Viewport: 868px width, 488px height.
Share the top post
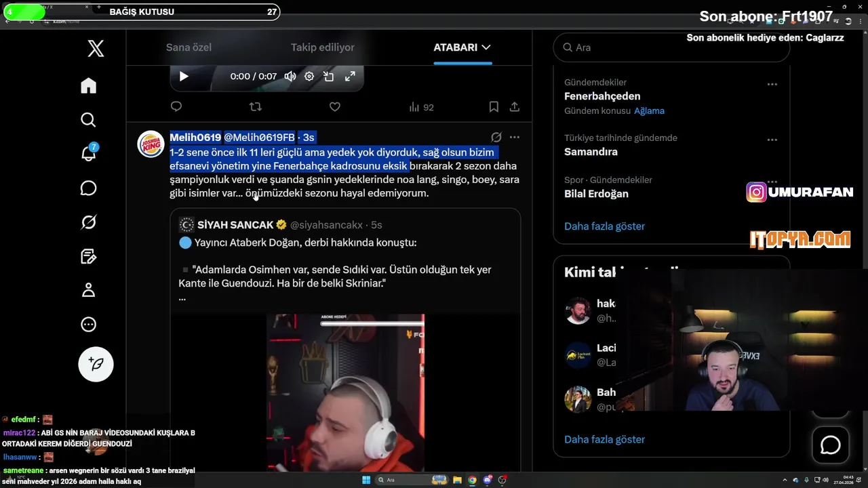pos(515,106)
